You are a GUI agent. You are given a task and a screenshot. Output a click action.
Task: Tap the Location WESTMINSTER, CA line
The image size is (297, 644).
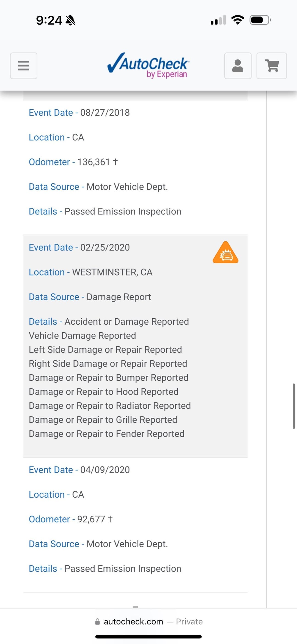(x=90, y=272)
